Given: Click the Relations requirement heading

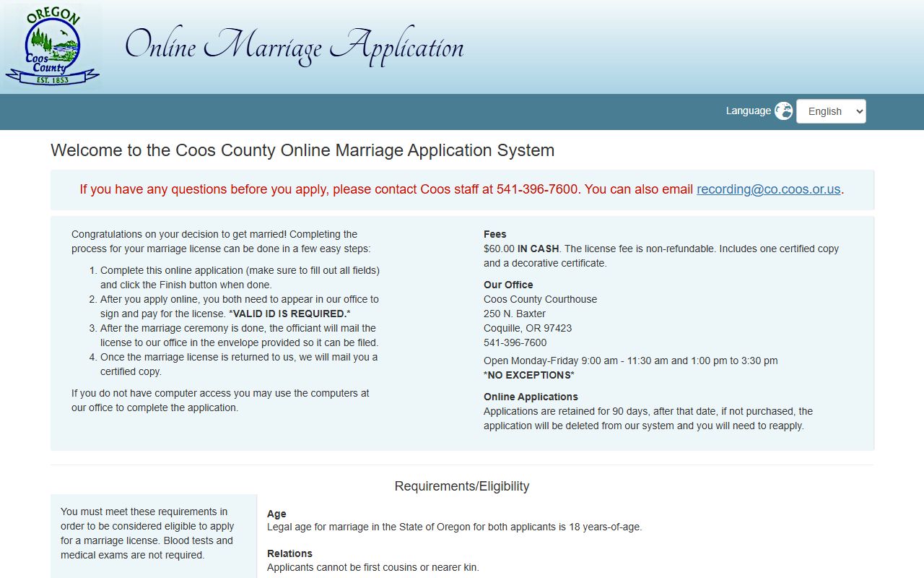Looking at the screenshot, I should [289, 553].
